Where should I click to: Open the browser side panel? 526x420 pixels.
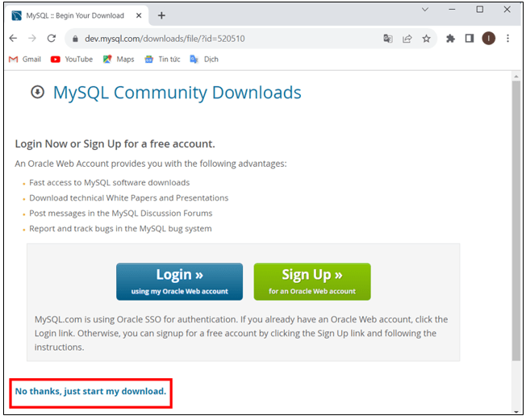coord(470,38)
